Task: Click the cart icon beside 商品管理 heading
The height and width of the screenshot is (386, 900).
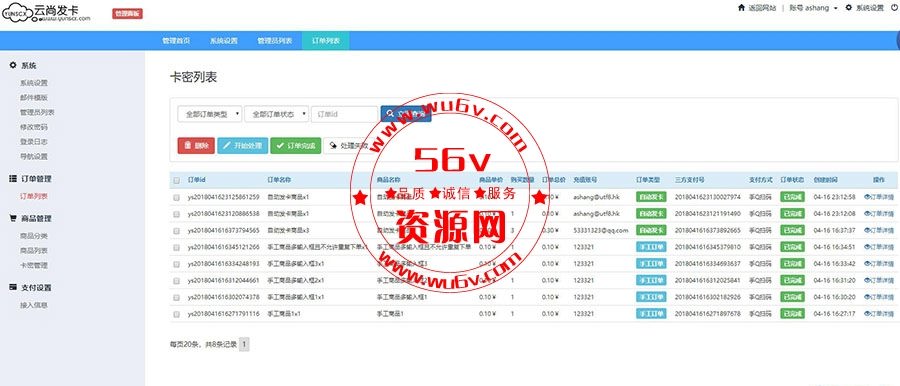Action: (x=13, y=218)
